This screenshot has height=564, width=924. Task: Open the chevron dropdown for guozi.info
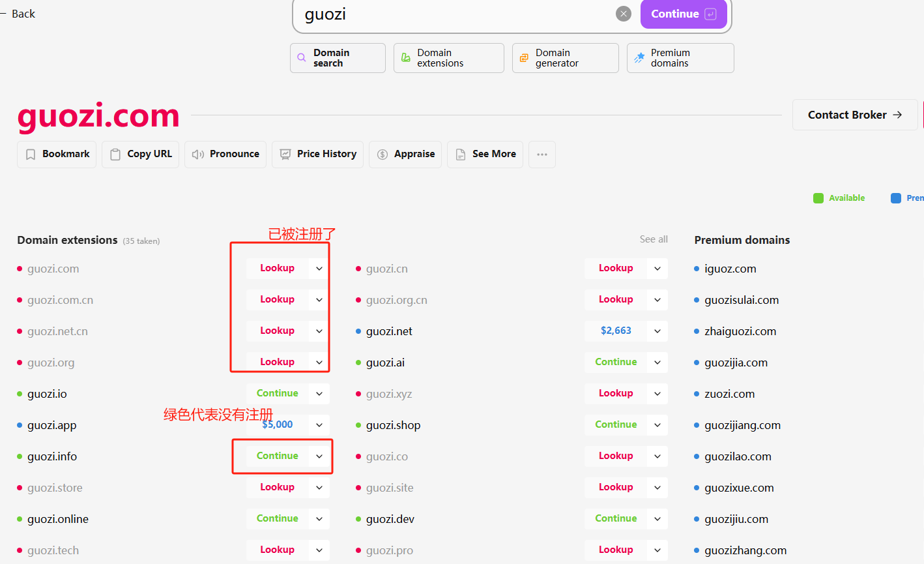[x=319, y=456]
